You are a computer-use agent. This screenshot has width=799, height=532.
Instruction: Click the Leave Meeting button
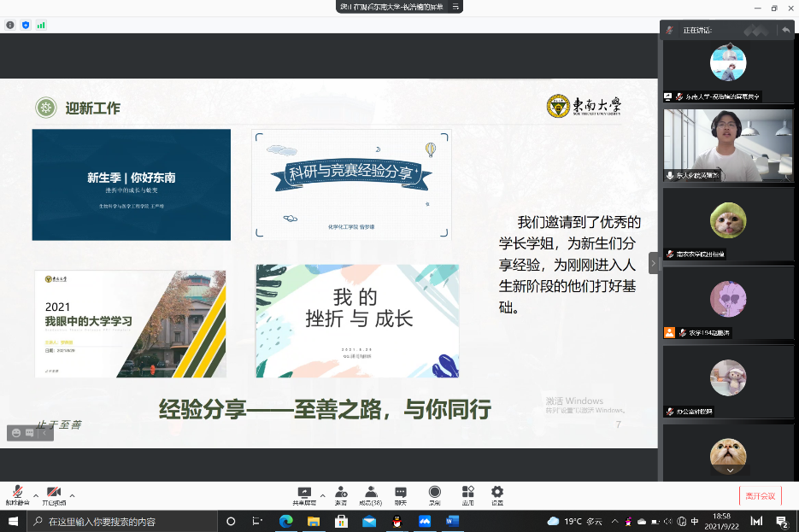(760, 495)
